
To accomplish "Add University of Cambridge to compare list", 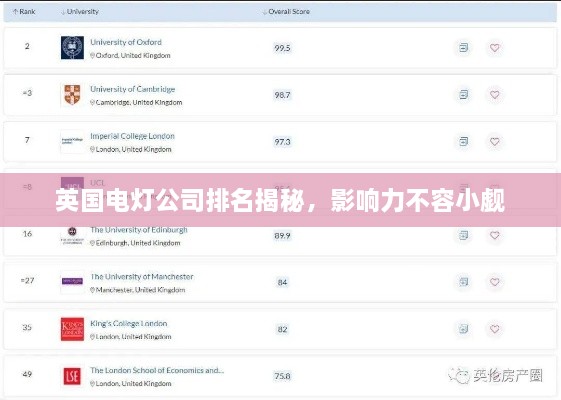I will (x=463, y=95).
